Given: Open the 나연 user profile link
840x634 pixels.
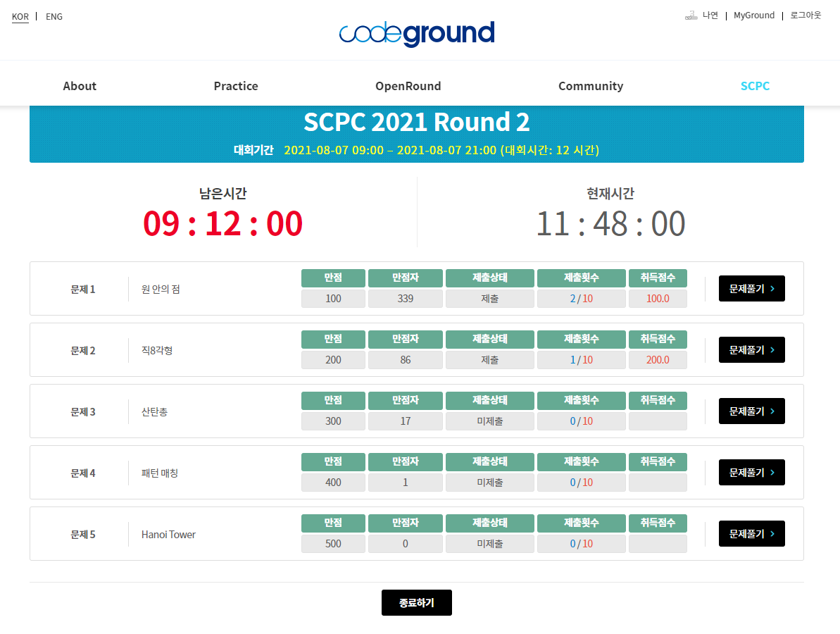Looking at the screenshot, I should (x=710, y=15).
